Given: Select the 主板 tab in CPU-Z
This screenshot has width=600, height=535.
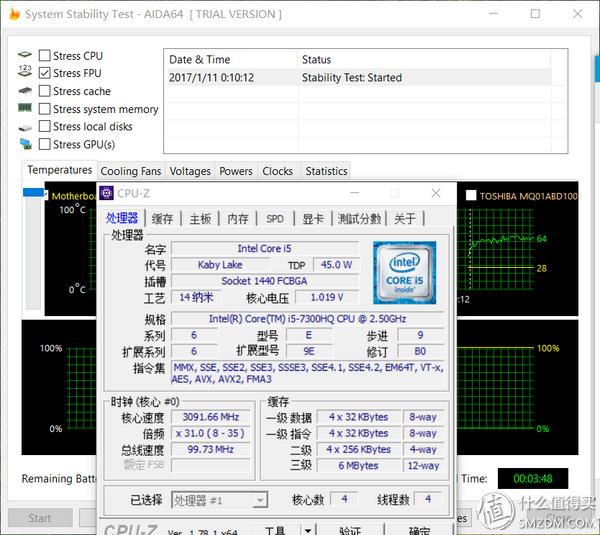Looking at the screenshot, I should 200,219.
